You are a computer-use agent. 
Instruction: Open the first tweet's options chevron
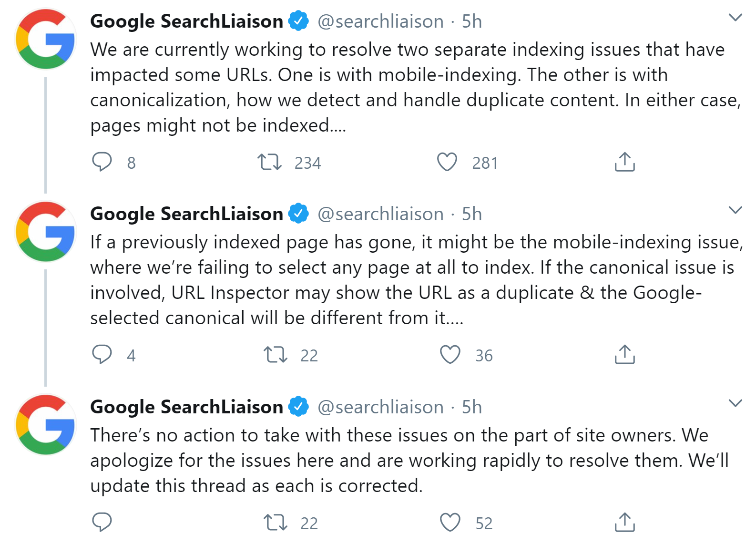[736, 17]
